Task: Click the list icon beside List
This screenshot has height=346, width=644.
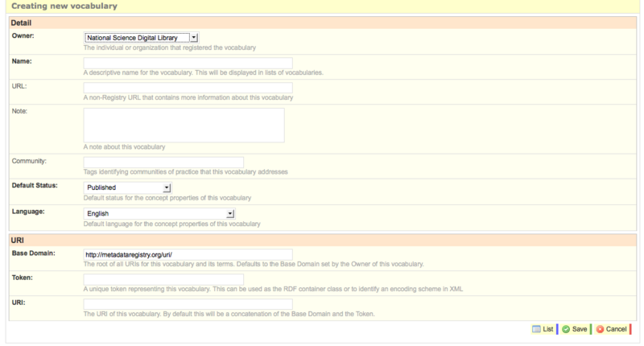Action: (x=536, y=329)
